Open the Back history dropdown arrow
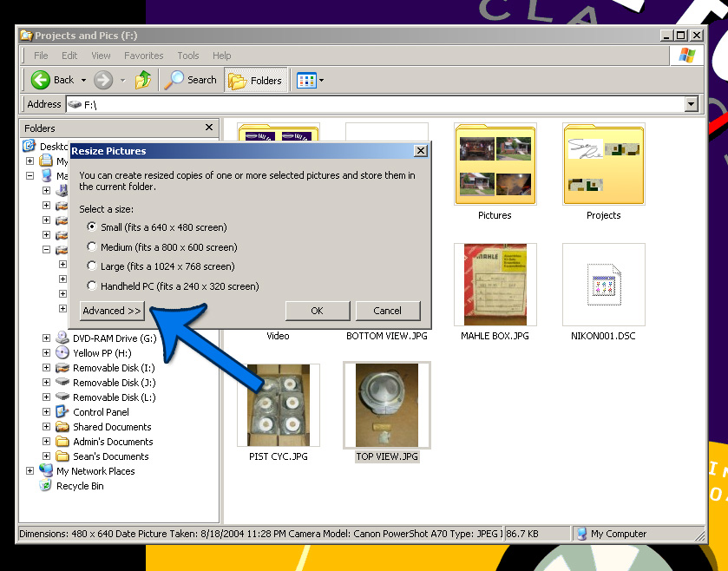The width and height of the screenshot is (728, 571). click(83, 81)
